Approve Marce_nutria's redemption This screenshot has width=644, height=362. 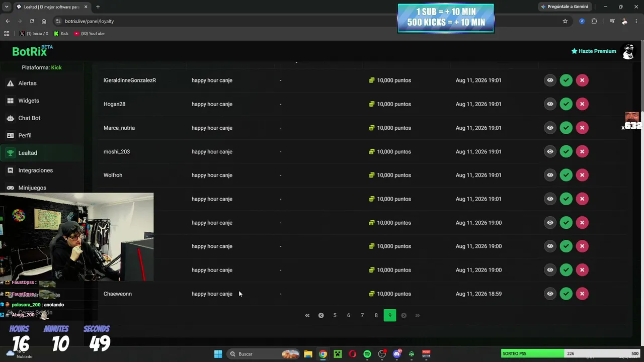[x=566, y=128]
